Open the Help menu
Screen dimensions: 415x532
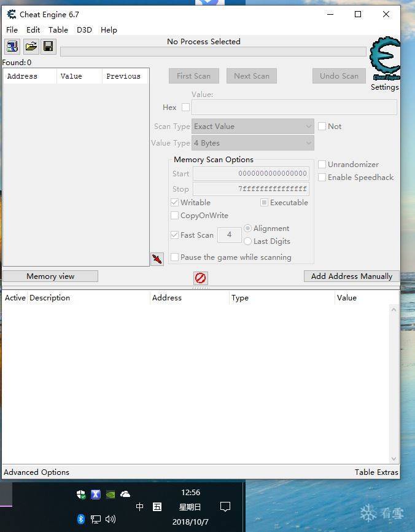point(109,30)
